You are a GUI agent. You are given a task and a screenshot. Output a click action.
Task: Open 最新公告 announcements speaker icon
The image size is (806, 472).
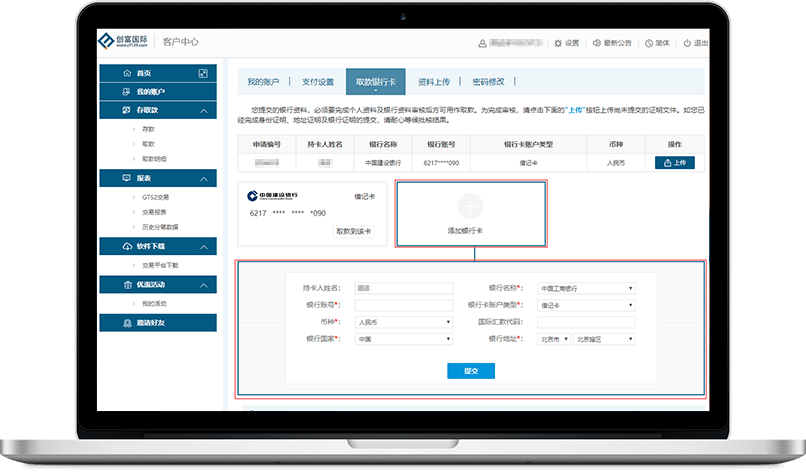[x=596, y=43]
